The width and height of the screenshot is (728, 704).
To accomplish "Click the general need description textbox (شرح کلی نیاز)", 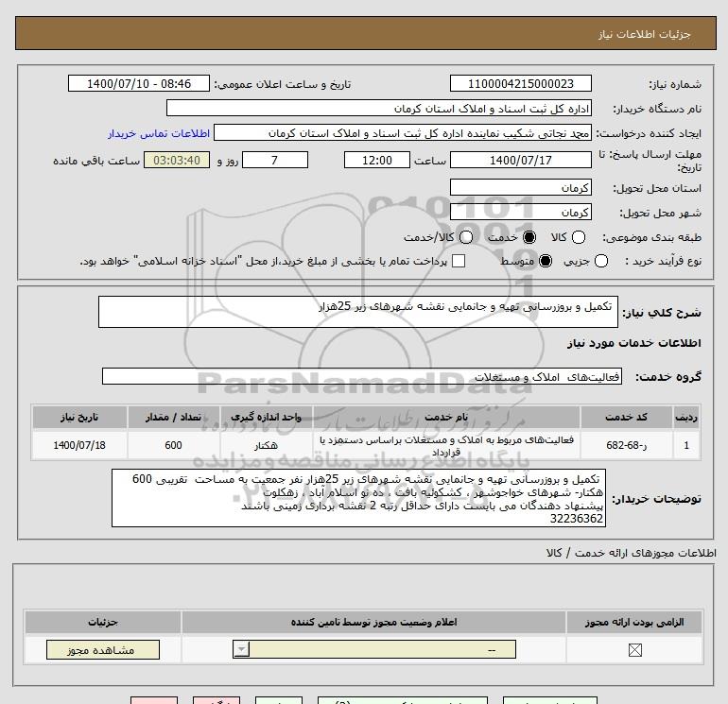I will point(358,312).
